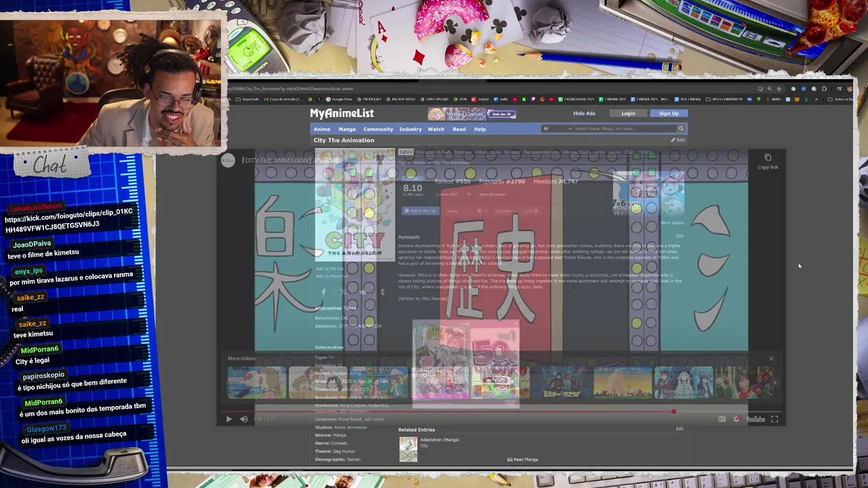Image resolution: width=868 pixels, height=488 pixels.
Task: Click the YouTube logo in the player
Action: point(755,419)
